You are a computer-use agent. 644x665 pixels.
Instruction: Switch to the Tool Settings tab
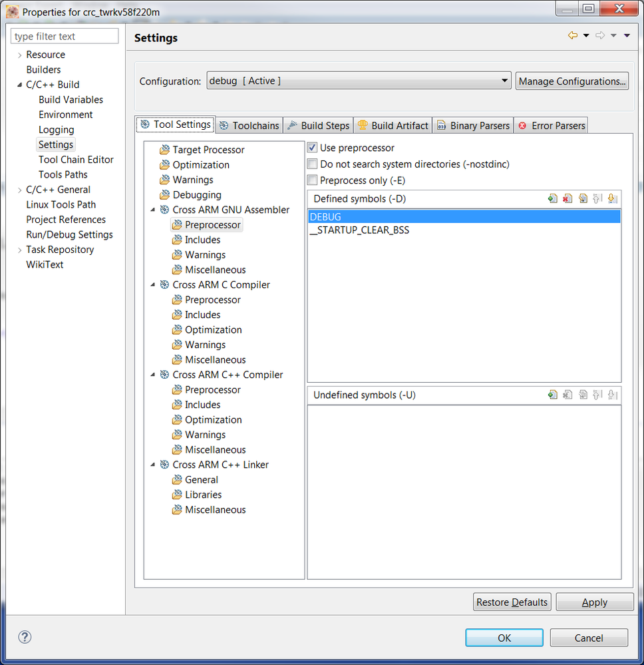pos(176,124)
